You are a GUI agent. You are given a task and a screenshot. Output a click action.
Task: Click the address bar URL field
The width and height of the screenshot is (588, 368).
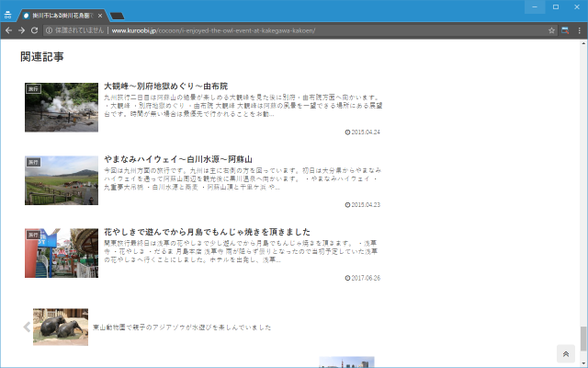[276, 30]
